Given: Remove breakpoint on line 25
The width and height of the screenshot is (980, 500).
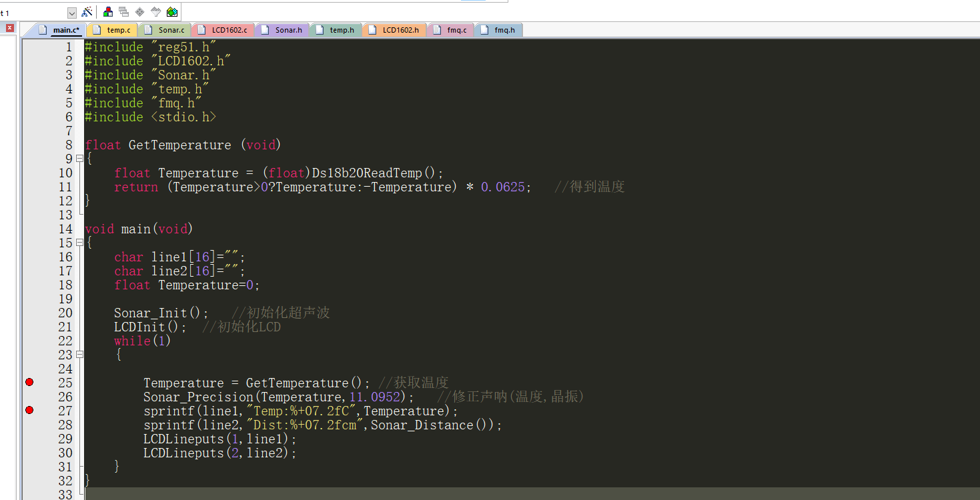Looking at the screenshot, I should pyautogui.click(x=29, y=382).
